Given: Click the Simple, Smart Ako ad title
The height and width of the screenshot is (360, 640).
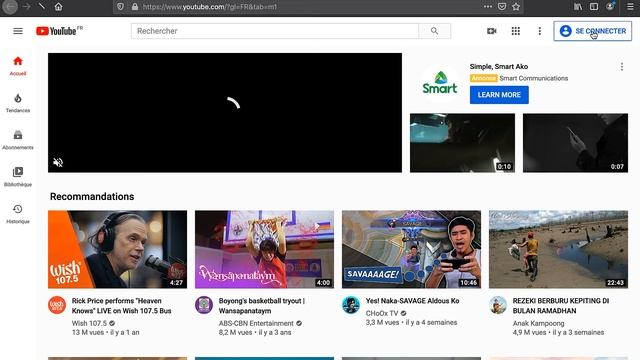Looking at the screenshot, I should 499,67.
